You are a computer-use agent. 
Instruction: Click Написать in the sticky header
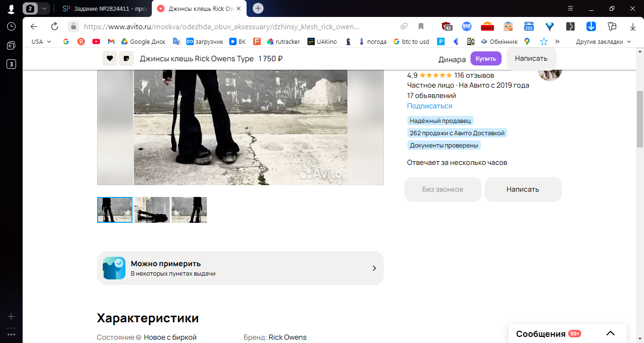pyautogui.click(x=531, y=58)
